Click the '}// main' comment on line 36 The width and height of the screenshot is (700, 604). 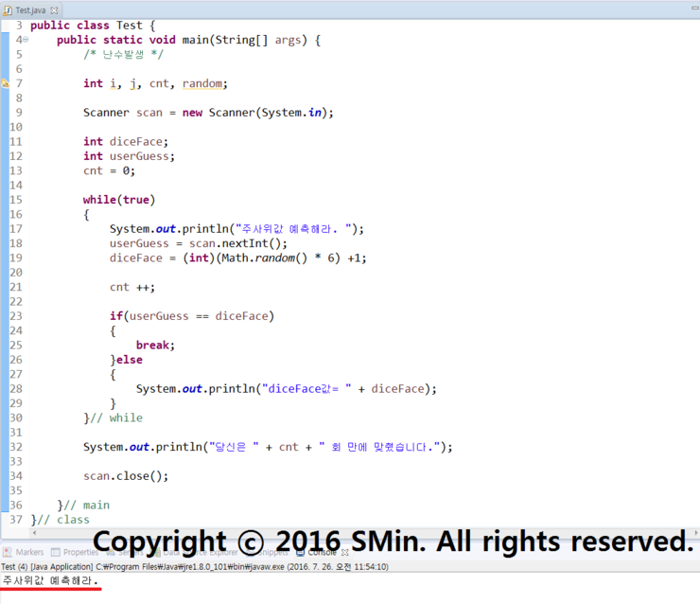click(x=83, y=506)
